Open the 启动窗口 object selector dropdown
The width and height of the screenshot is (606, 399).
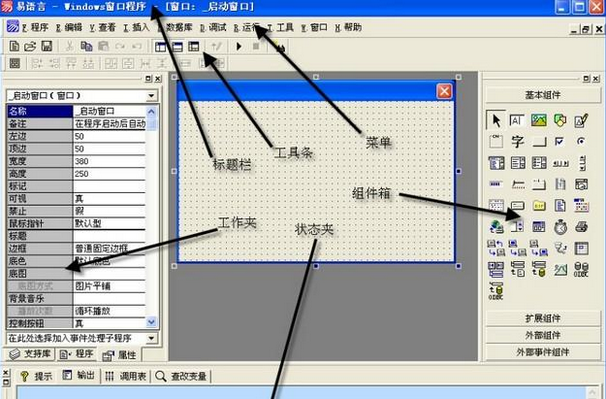tap(152, 95)
